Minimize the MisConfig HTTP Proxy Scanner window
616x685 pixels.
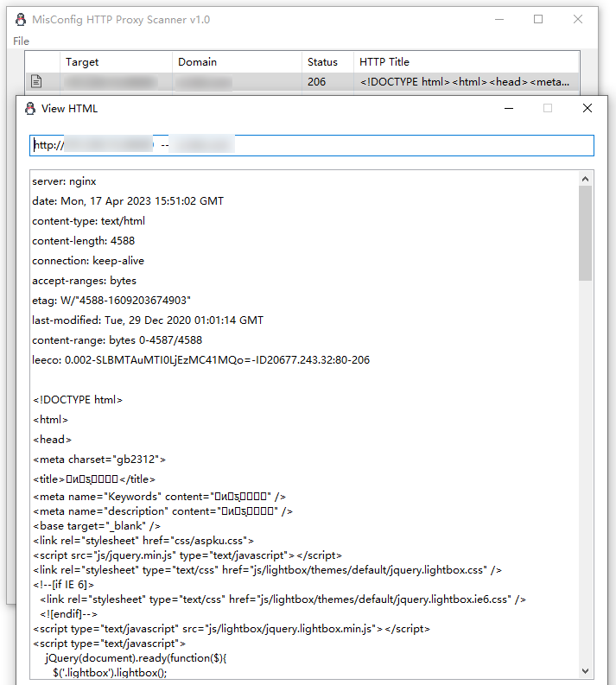click(x=499, y=20)
